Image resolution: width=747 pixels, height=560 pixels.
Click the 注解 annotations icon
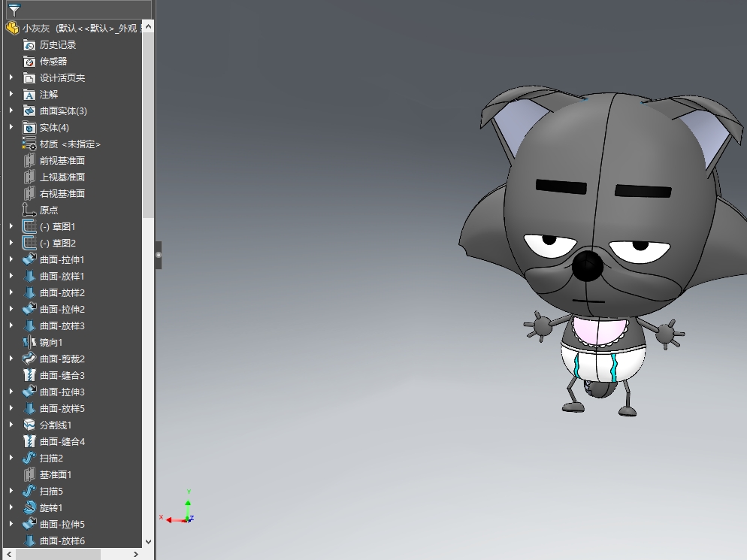click(29, 95)
